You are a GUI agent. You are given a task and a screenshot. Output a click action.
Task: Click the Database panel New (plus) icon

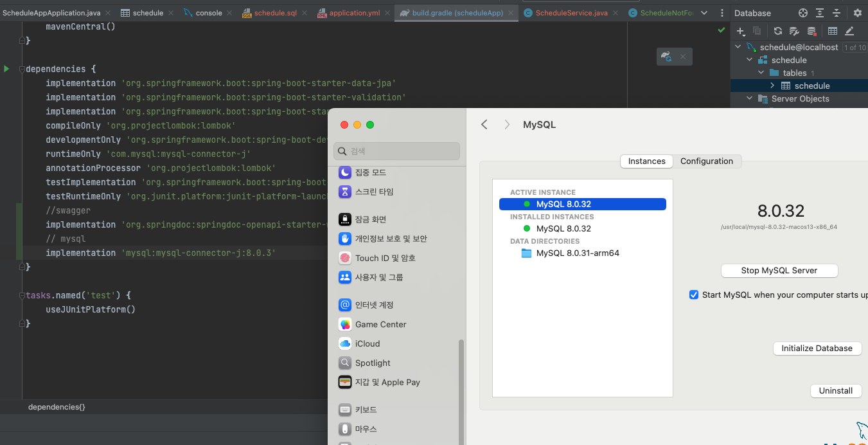[x=741, y=31]
